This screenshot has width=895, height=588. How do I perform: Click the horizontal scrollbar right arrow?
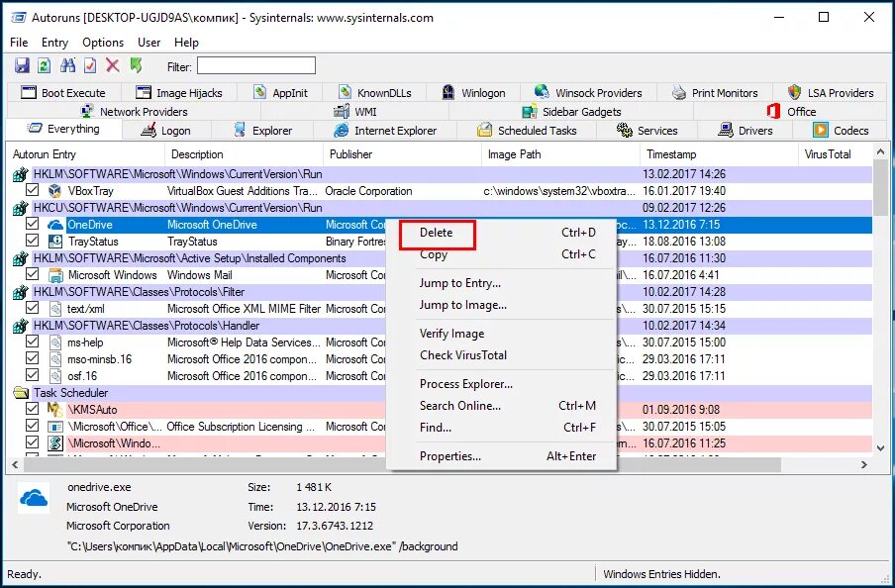[x=864, y=464]
